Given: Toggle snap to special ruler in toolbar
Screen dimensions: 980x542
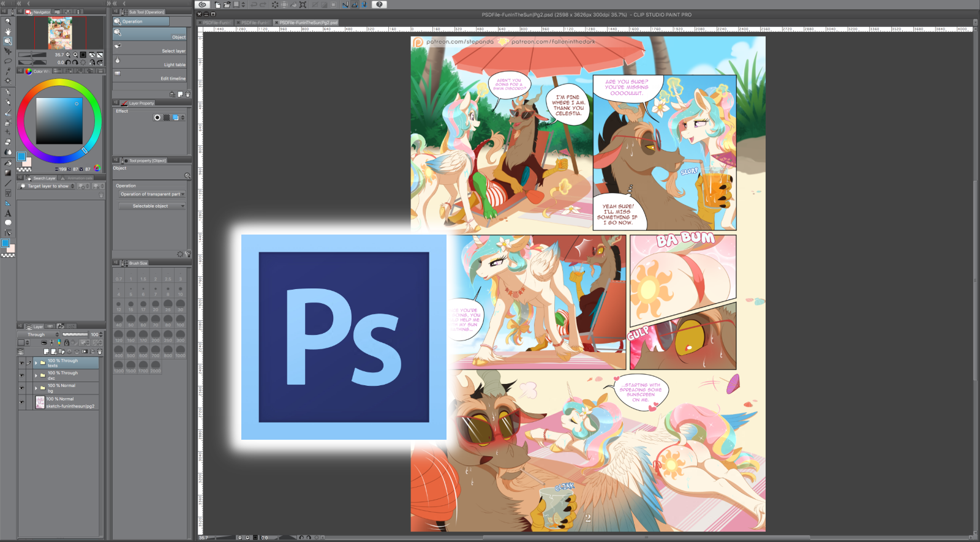Looking at the screenshot, I should (x=355, y=5).
